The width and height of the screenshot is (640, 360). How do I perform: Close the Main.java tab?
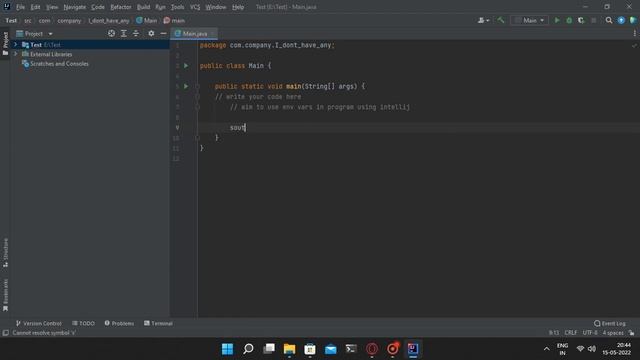coord(213,33)
